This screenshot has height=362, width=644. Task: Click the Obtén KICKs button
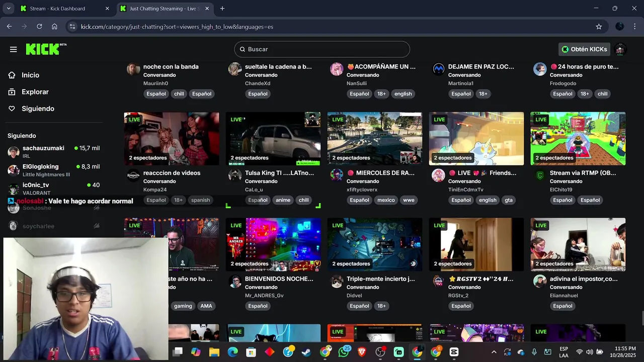pyautogui.click(x=584, y=49)
